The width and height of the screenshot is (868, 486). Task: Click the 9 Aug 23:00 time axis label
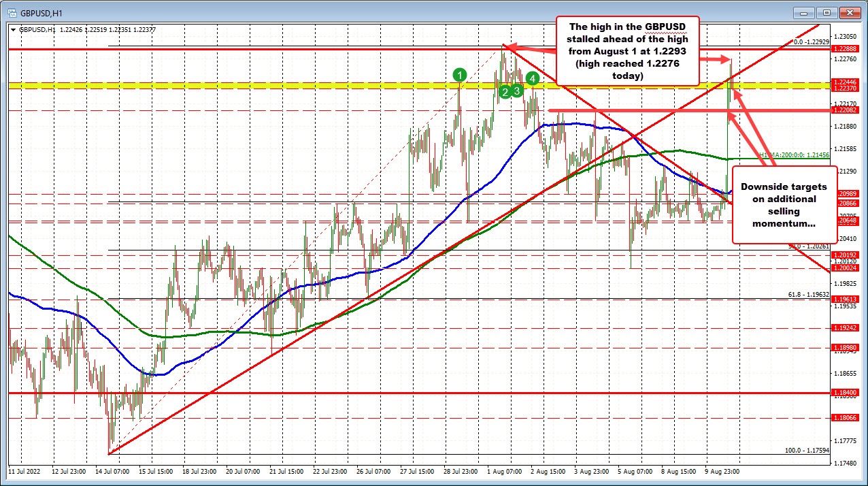(x=722, y=470)
